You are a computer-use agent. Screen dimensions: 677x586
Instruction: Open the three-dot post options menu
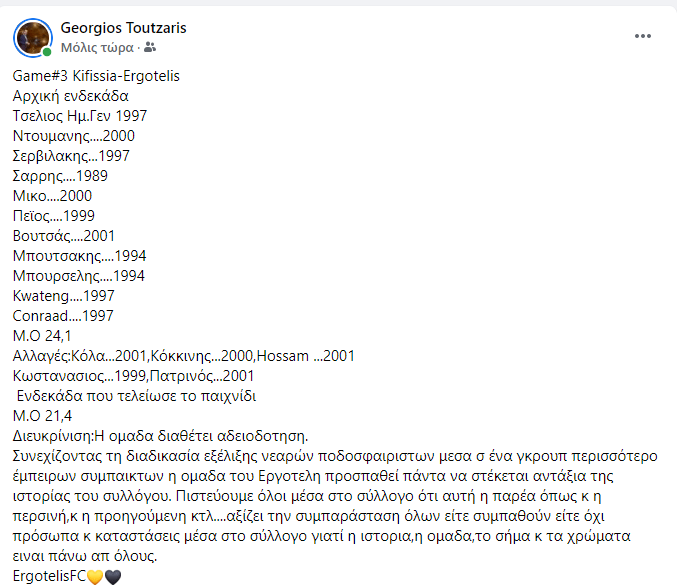pyautogui.click(x=642, y=36)
